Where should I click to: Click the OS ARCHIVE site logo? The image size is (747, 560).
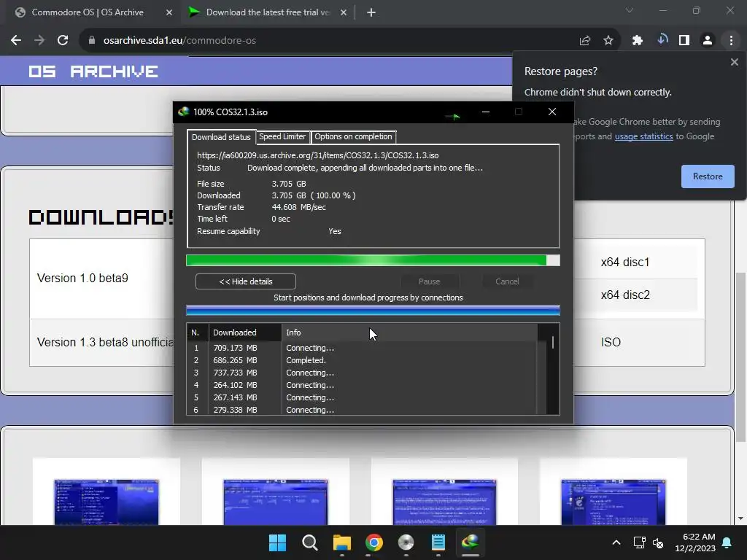coord(93,71)
